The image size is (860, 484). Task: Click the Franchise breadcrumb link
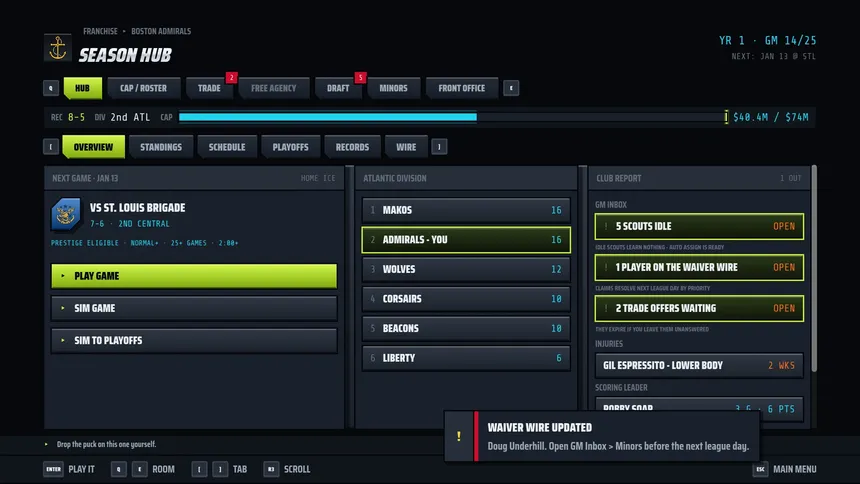coord(100,31)
